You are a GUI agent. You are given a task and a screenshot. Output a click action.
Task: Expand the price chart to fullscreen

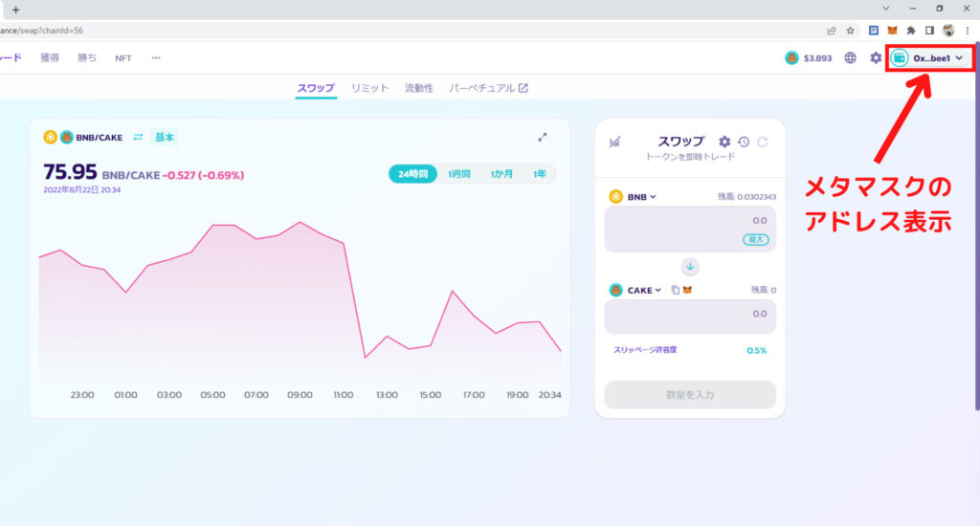(x=543, y=137)
